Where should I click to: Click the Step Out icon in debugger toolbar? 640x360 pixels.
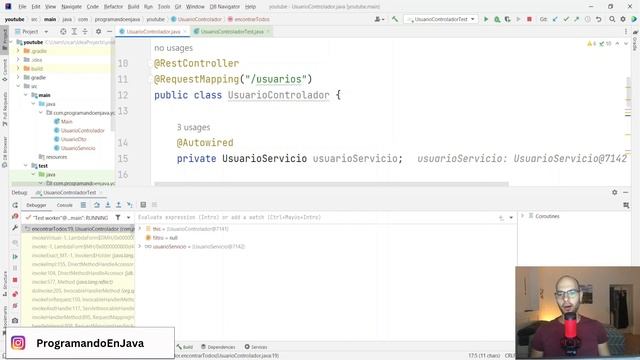click(x=118, y=205)
